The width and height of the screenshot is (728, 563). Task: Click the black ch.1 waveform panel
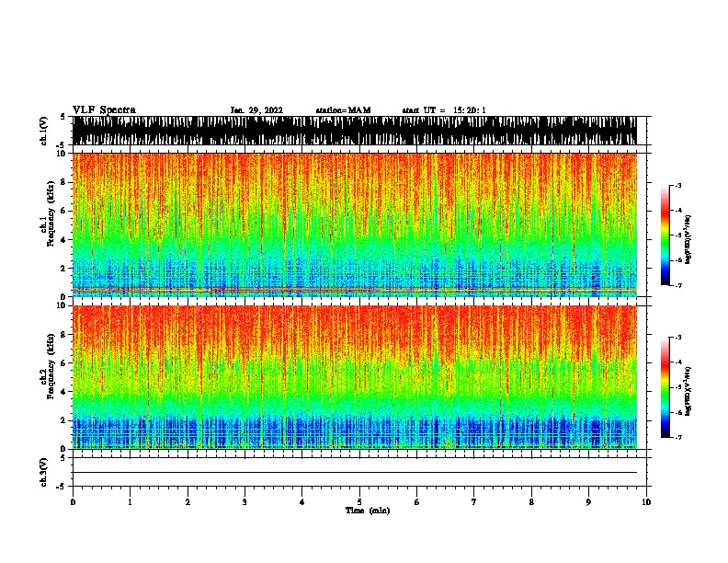pyautogui.click(x=355, y=131)
